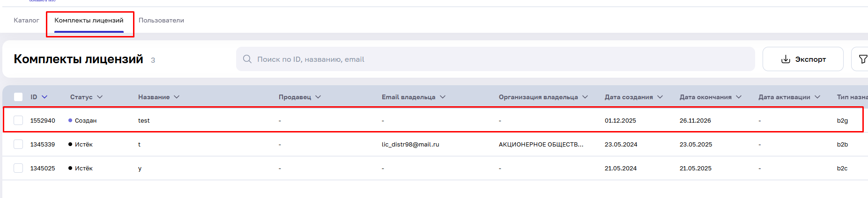Switch to the Каталог tab

(x=26, y=20)
